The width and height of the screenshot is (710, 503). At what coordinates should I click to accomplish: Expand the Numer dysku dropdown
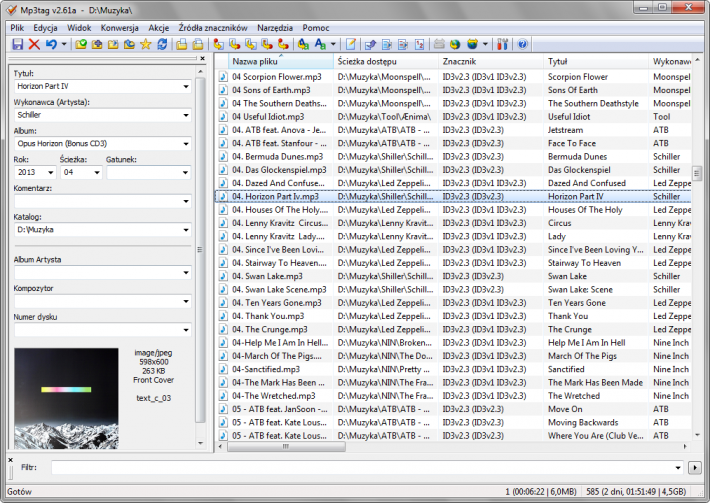(186, 330)
